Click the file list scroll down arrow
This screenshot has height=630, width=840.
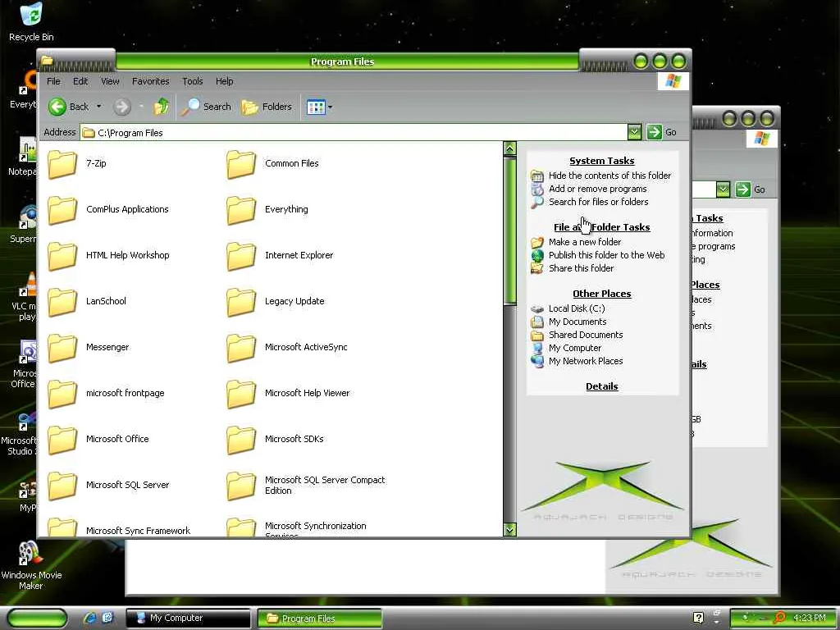click(x=510, y=530)
